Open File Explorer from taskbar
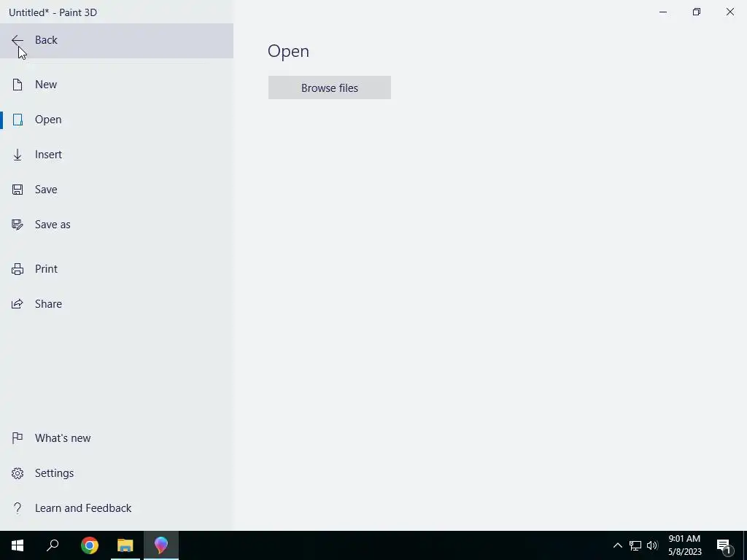 125,545
